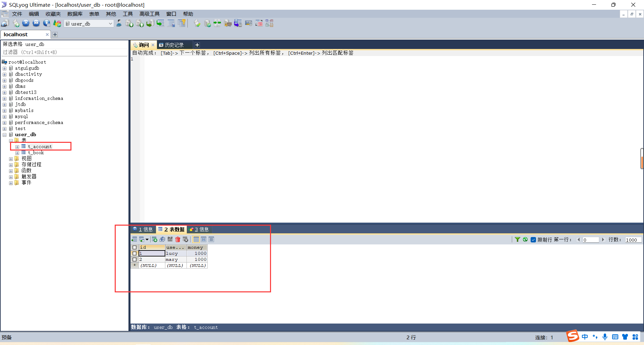Click the red trash delete row icon
Image resolution: width=644 pixels, height=345 pixels.
[178, 239]
